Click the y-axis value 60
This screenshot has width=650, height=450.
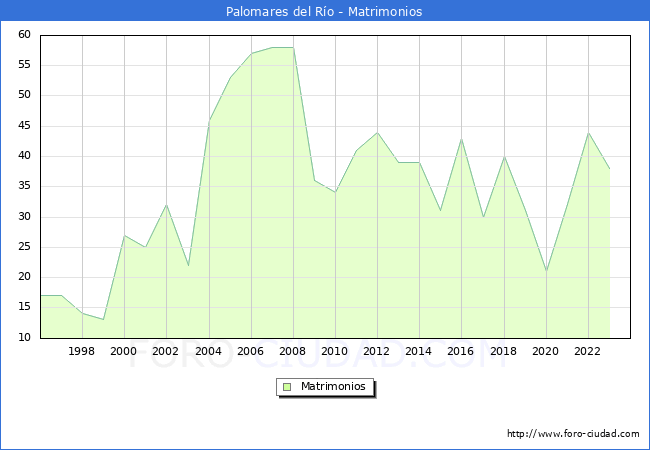[24, 34]
